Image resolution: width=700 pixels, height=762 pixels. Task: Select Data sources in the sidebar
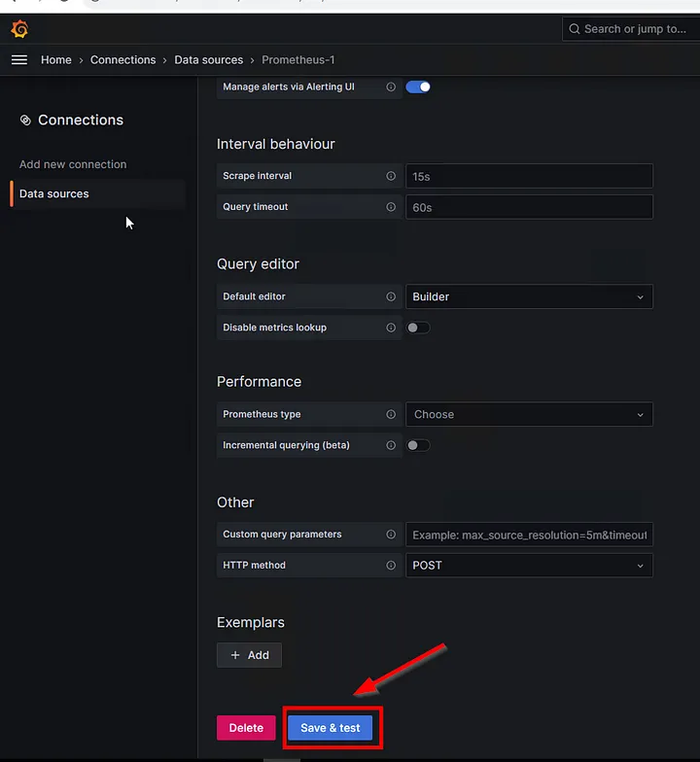[54, 193]
